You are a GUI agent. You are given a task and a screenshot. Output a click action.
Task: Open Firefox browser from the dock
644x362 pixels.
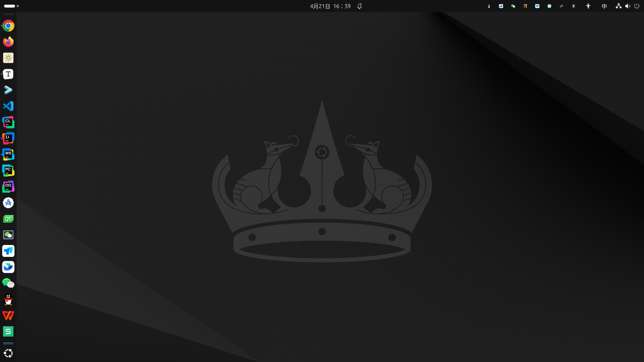point(8,42)
